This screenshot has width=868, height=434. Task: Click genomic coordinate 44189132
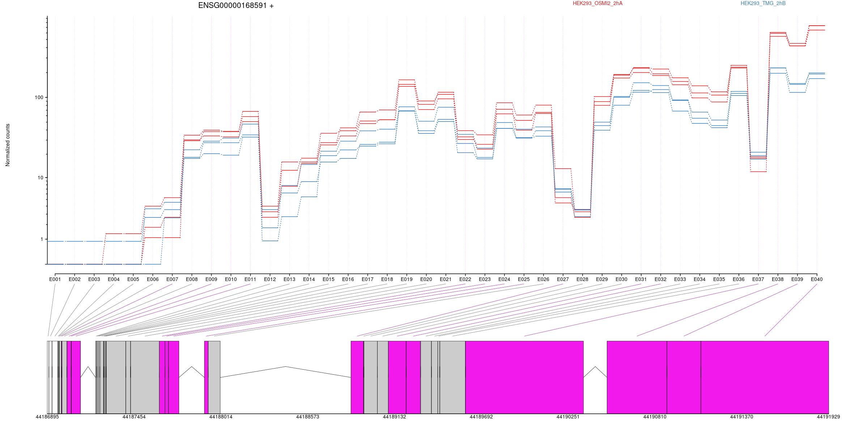coord(395,417)
